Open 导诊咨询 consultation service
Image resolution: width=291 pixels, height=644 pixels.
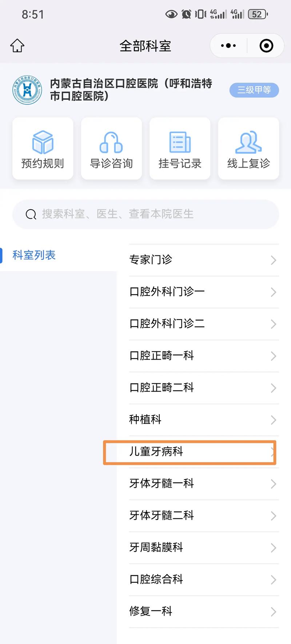click(x=111, y=148)
